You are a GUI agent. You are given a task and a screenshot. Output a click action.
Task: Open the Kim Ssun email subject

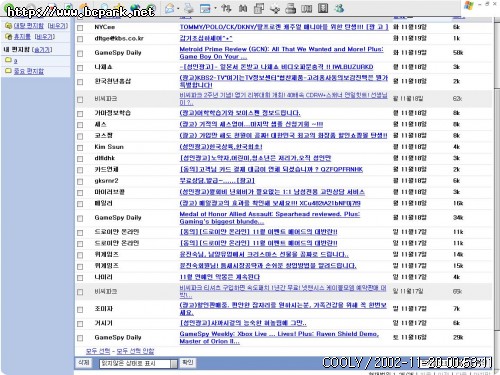pos(221,147)
